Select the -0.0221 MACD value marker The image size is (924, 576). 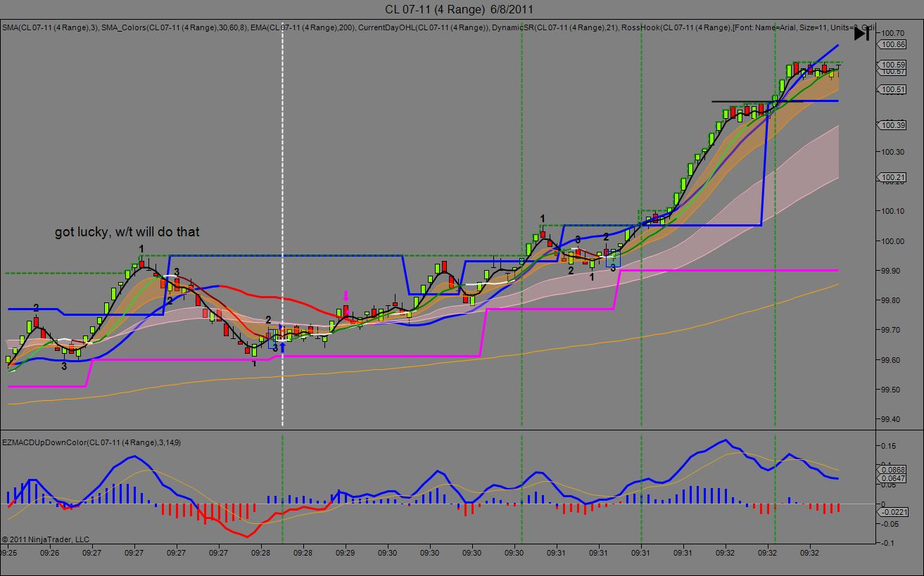point(892,512)
